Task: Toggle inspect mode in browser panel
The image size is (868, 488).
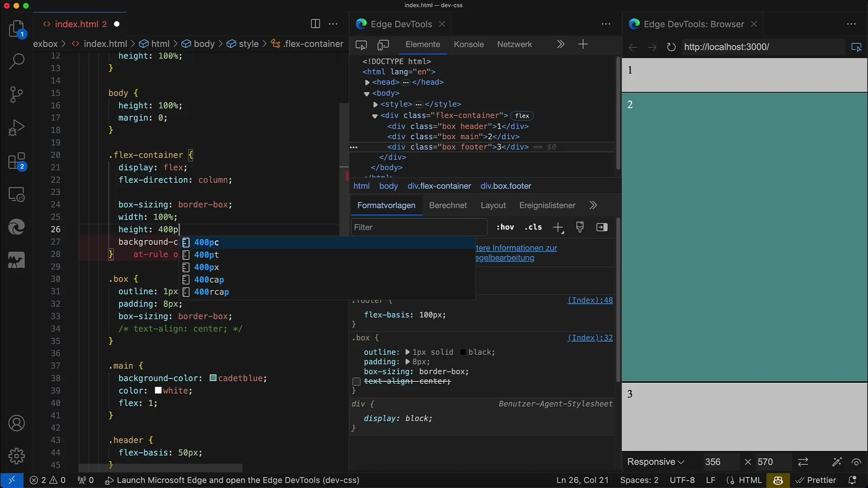Action: tap(856, 47)
